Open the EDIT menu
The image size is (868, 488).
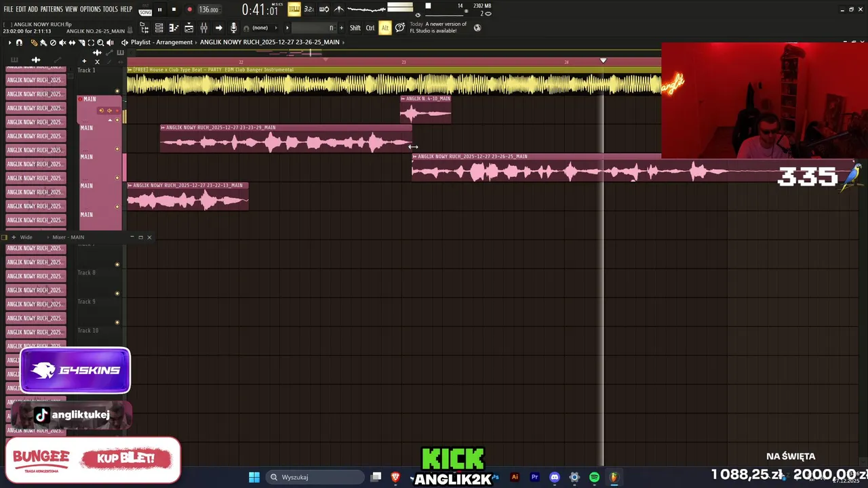tap(21, 9)
